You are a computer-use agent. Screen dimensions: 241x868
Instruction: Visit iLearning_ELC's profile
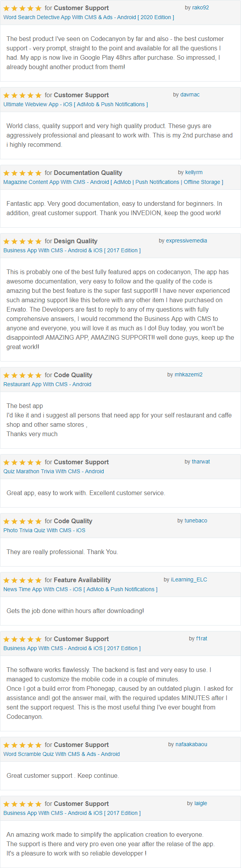189,579
